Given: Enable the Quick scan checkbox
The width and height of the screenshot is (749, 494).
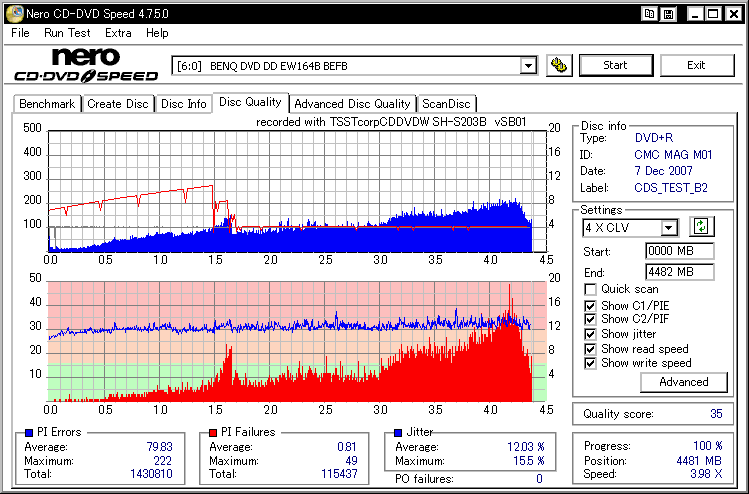Looking at the screenshot, I should click(x=591, y=289).
